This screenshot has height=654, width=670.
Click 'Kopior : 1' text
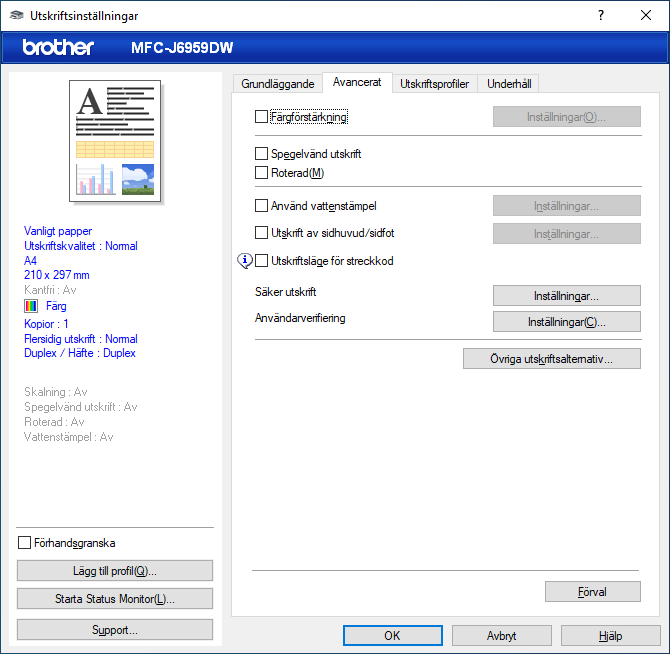pyautogui.click(x=46, y=324)
